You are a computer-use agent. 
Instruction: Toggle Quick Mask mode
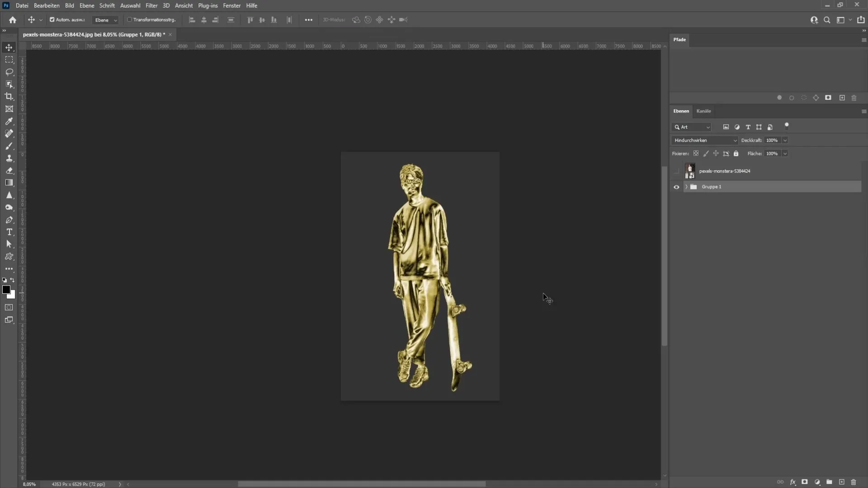pos(9,308)
